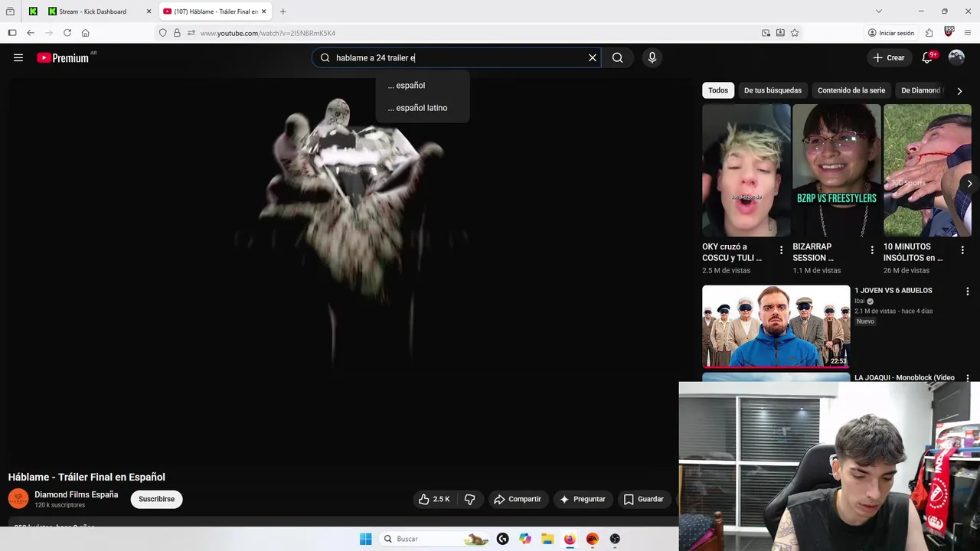
Task: Open 'LA JOAQUI - Monoblock' video title
Action: click(x=904, y=377)
